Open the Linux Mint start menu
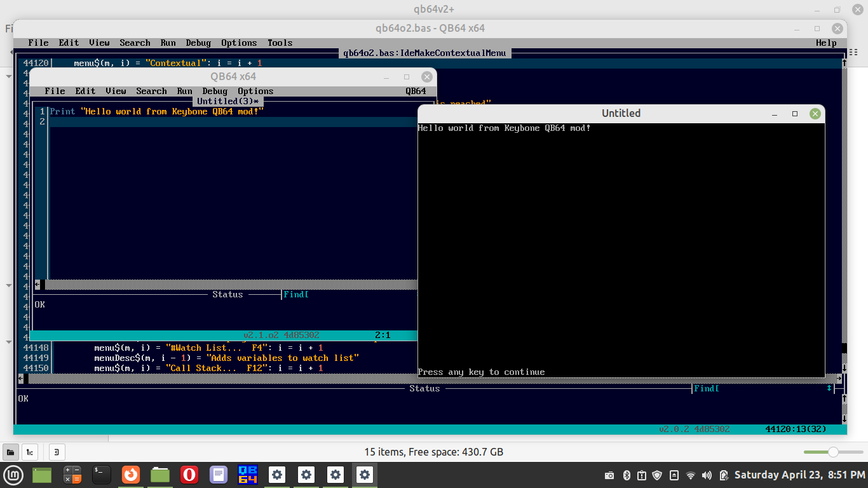Screen dimensions: 868x488 13,475
